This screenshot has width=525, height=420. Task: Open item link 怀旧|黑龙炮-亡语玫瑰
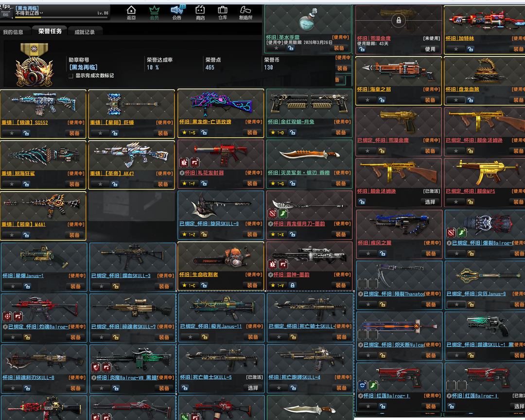coord(205,122)
